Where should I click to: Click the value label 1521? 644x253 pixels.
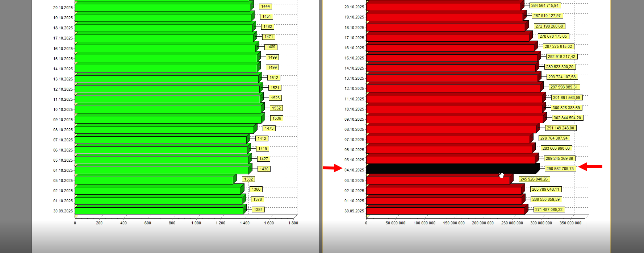[x=275, y=88]
